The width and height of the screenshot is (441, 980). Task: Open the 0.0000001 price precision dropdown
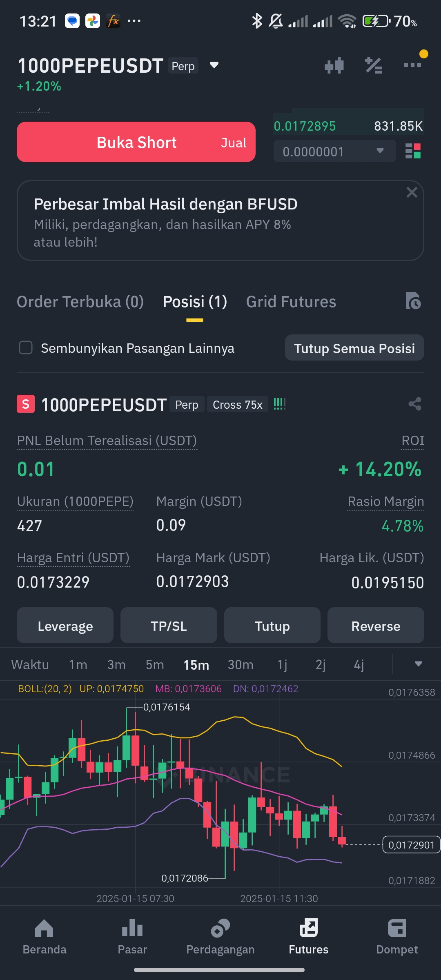point(334,151)
